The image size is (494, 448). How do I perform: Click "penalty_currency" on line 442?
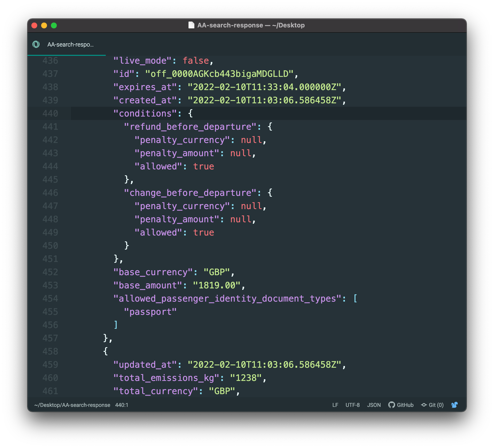pyautogui.click(x=182, y=140)
